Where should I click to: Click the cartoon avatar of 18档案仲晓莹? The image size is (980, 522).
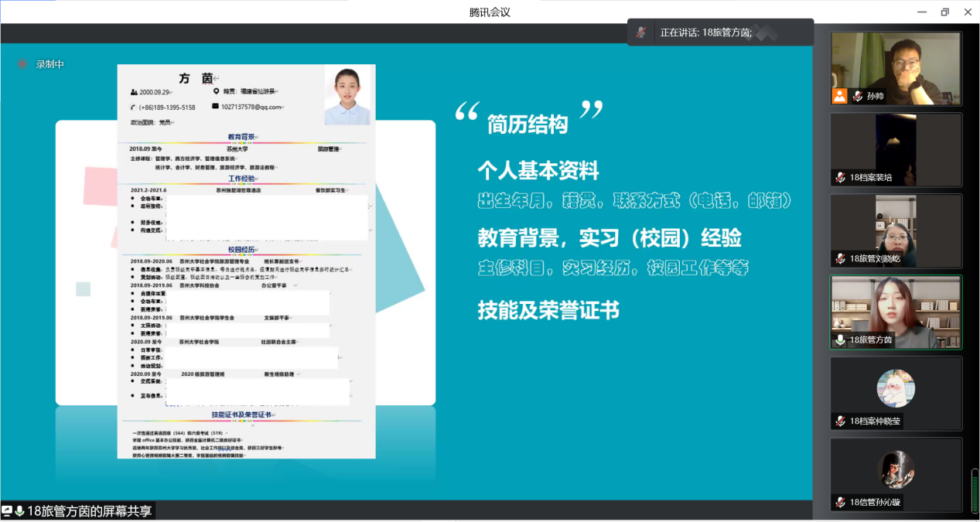(896, 388)
